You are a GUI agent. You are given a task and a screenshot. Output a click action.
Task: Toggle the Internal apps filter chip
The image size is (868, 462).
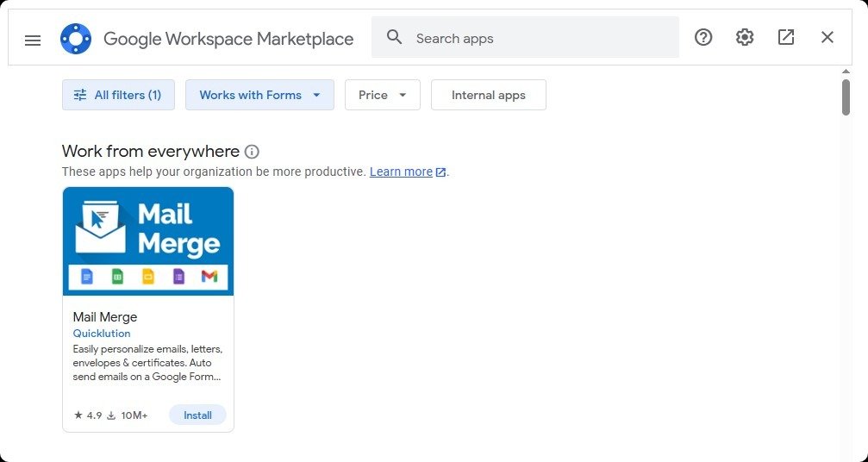(x=488, y=95)
